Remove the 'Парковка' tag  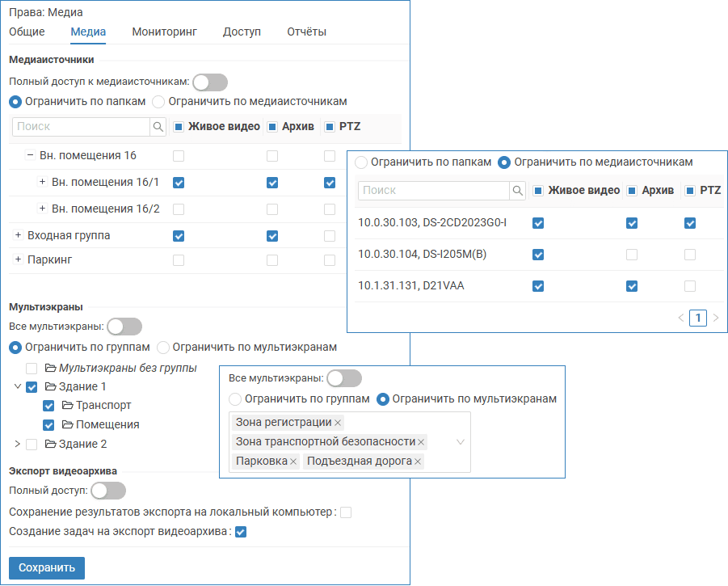click(x=293, y=462)
